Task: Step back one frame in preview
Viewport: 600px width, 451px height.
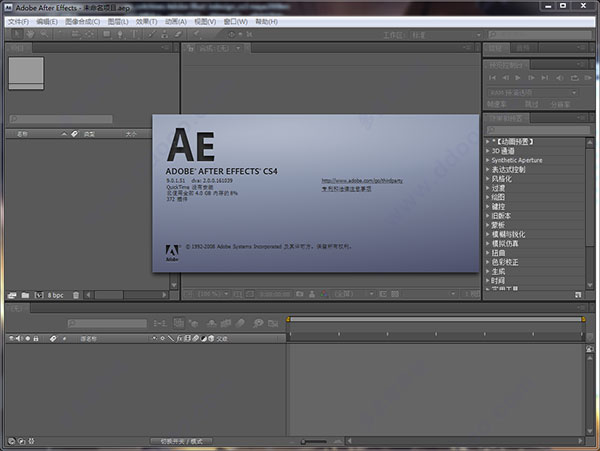Action: [x=505, y=78]
